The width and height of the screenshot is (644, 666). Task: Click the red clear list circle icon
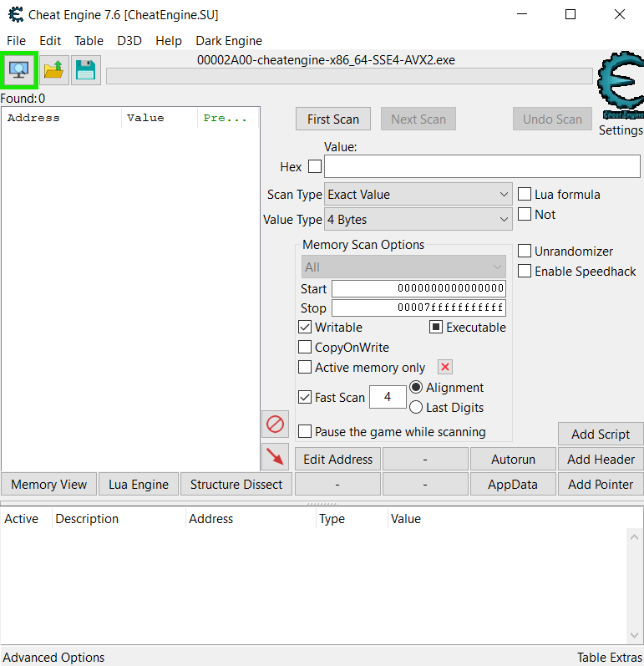point(275,424)
